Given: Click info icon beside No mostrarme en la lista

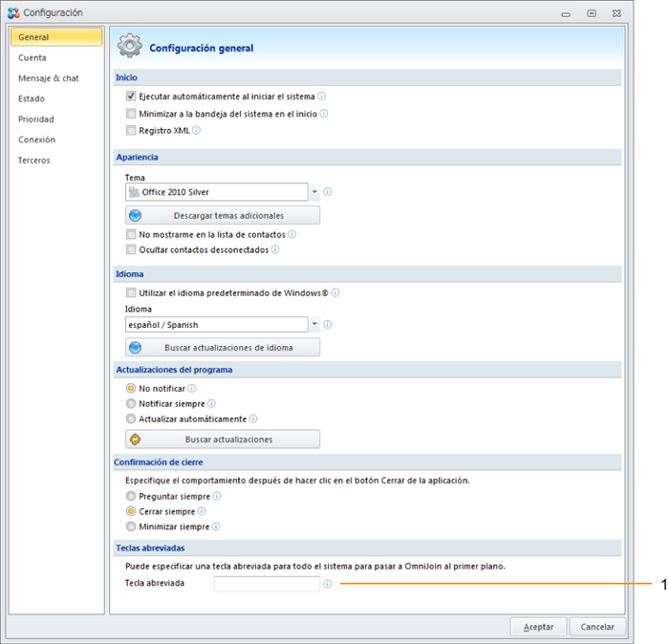Looking at the screenshot, I should (x=291, y=234).
